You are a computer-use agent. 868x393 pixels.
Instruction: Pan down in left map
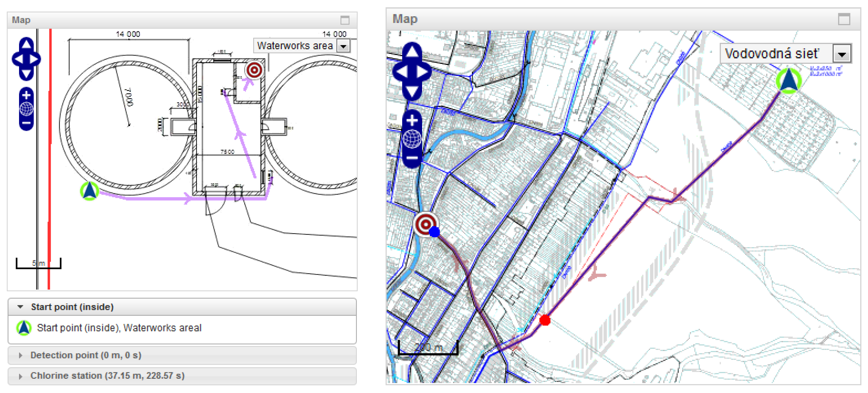click(26, 74)
